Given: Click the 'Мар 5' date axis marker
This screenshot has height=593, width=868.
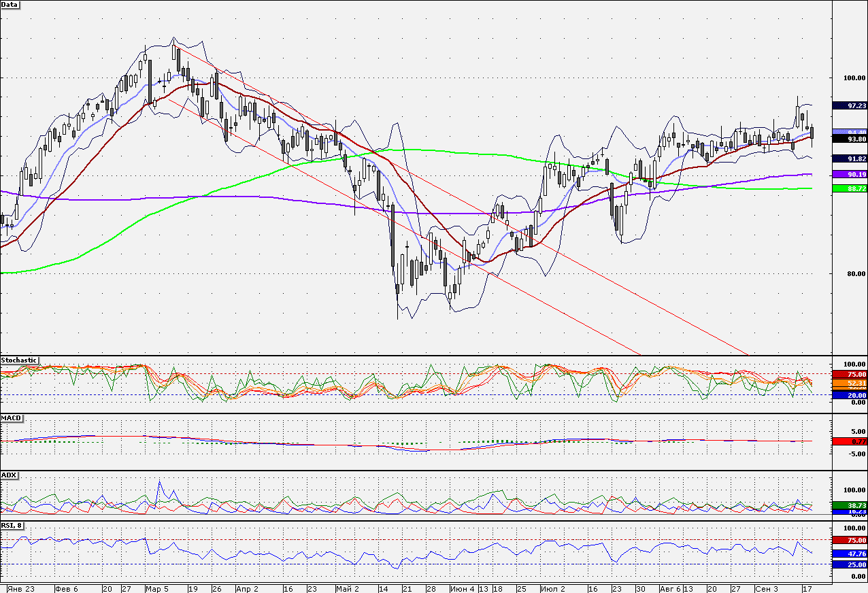Looking at the screenshot, I should pyautogui.click(x=156, y=589).
